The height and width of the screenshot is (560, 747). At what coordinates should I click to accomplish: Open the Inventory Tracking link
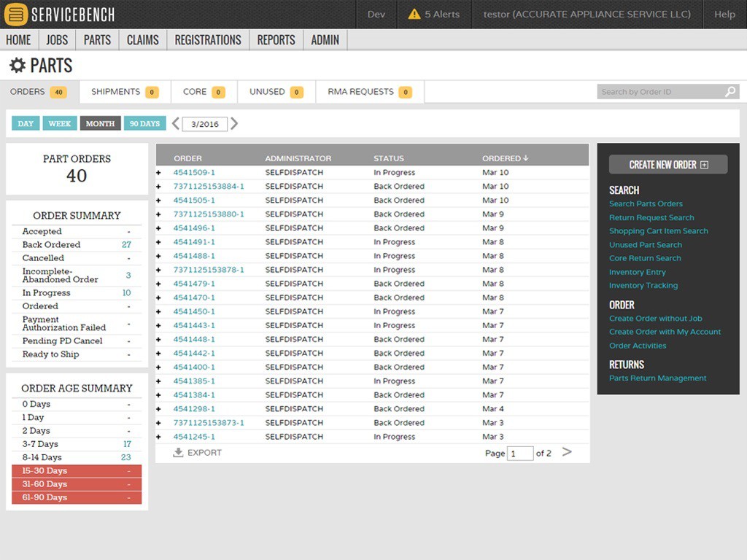tap(643, 285)
